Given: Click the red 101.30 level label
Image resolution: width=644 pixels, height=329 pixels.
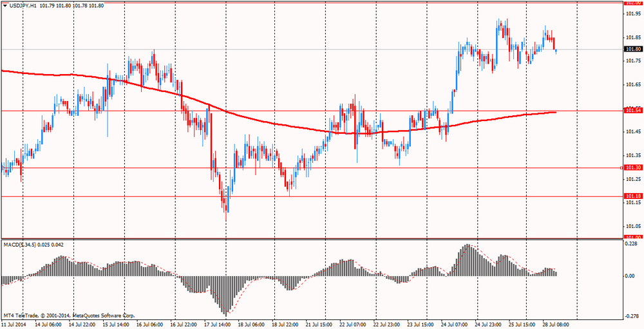Looking at the screenshot, I should [633, 167].
